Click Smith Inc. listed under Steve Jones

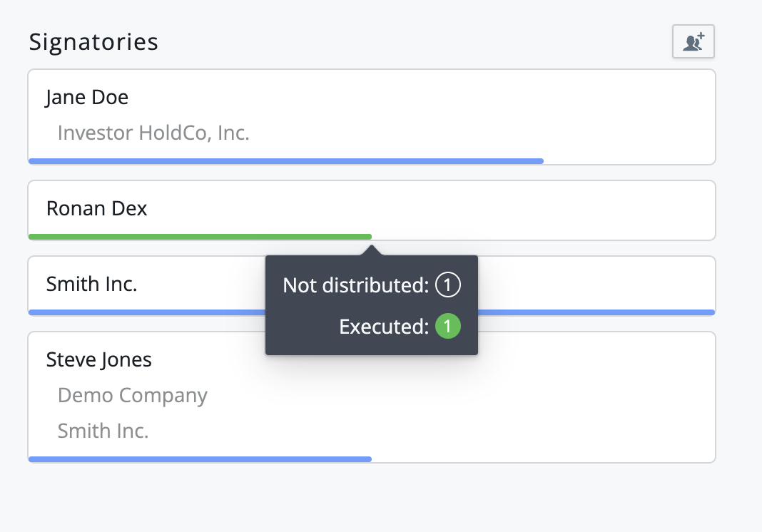103,431
